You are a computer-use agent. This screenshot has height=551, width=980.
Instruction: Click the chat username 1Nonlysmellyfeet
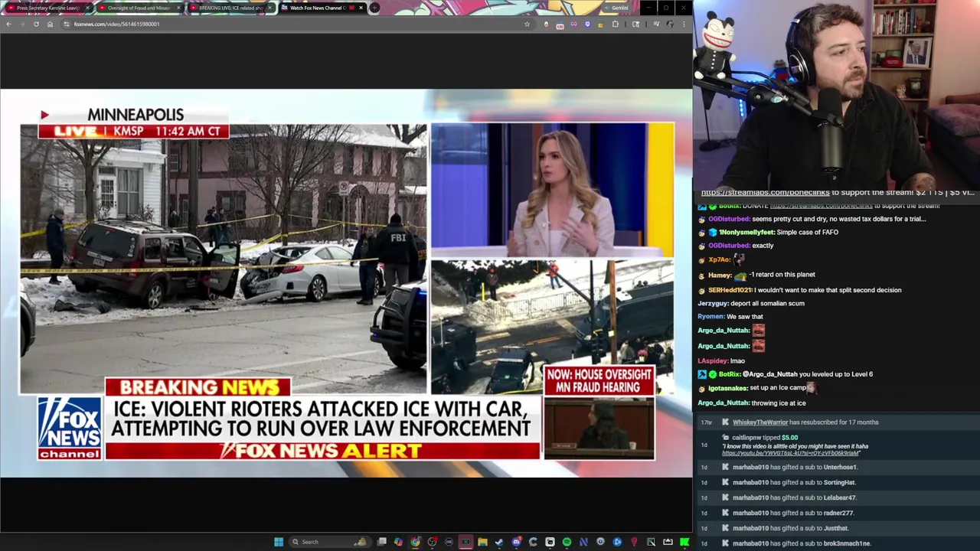[x=746, y=232]
